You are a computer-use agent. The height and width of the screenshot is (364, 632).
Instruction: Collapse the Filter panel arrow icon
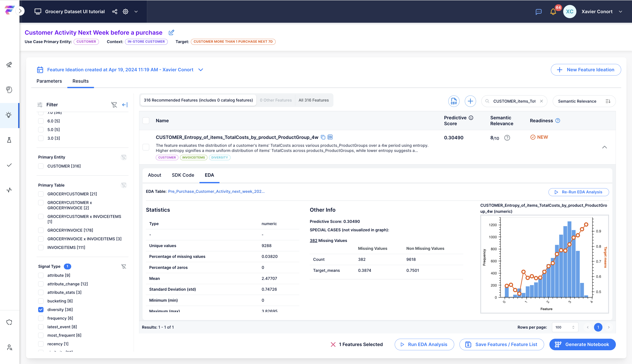click(x=125, y=105)
